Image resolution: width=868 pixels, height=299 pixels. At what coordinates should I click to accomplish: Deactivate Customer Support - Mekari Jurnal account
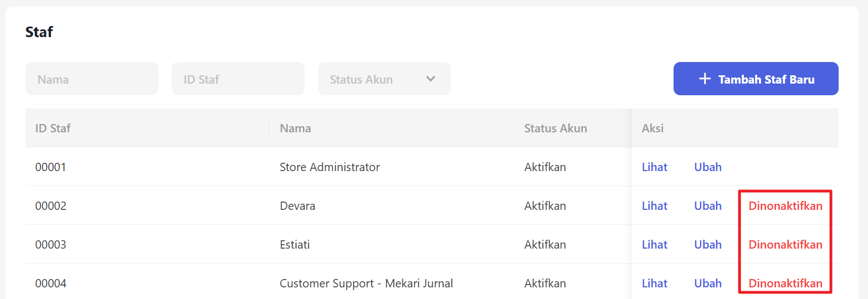[785, 283]
